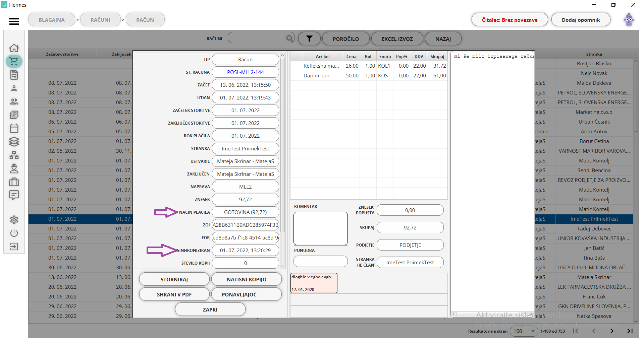Go to last results page
Screen dimensions: 644x345
630,331
